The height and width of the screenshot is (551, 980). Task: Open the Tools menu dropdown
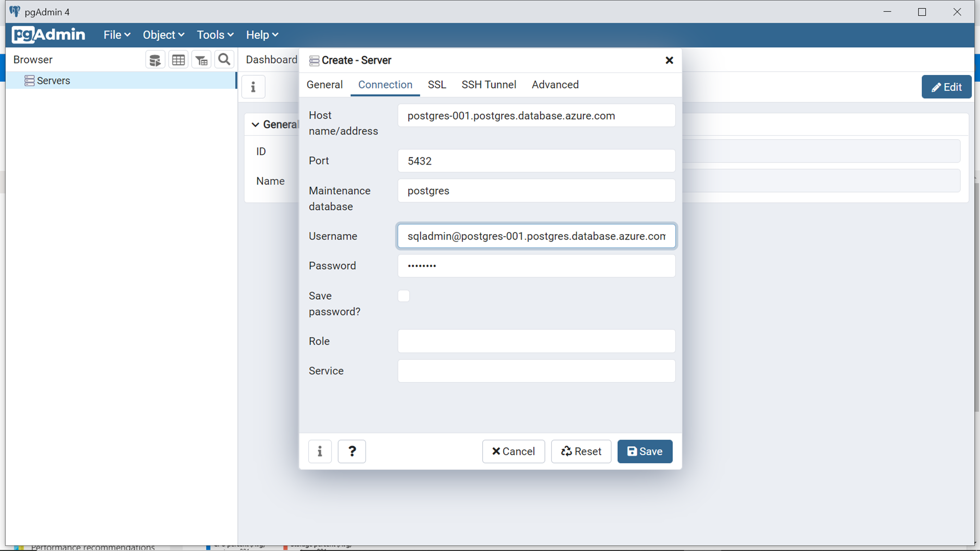215,35
